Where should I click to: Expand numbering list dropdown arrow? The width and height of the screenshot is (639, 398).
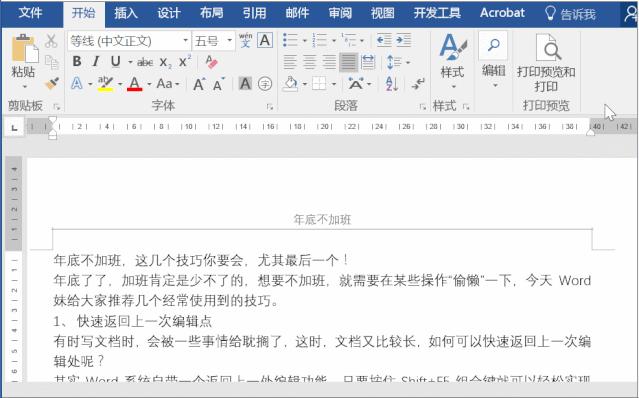pos(334,41)
